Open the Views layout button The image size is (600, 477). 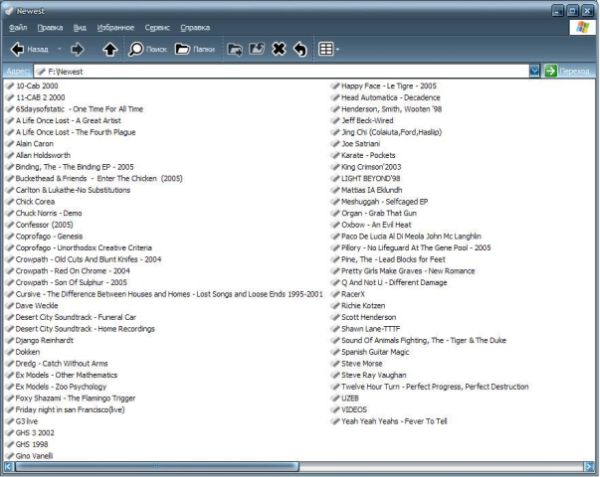coord(326,49)
